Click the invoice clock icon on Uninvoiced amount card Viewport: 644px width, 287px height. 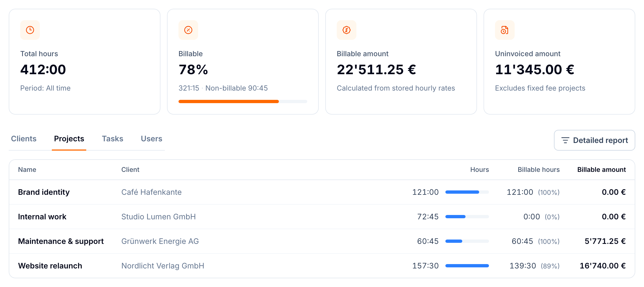505,30
